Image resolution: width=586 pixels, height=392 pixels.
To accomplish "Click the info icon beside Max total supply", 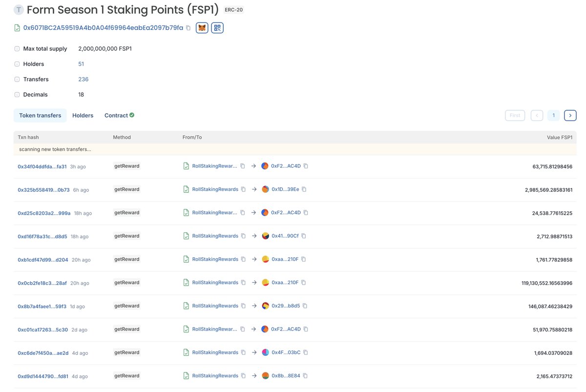I will pyautogui.click(x=17, y=49).
